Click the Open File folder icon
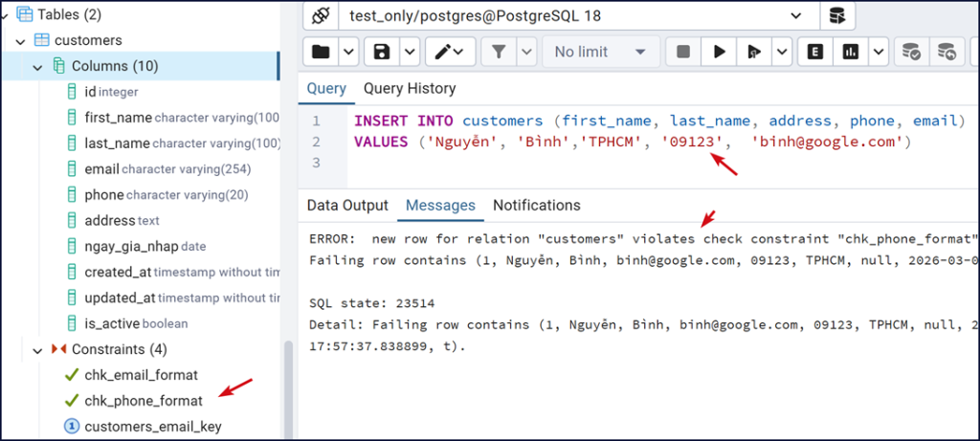The image size is (980, 441). click(321, 52)
